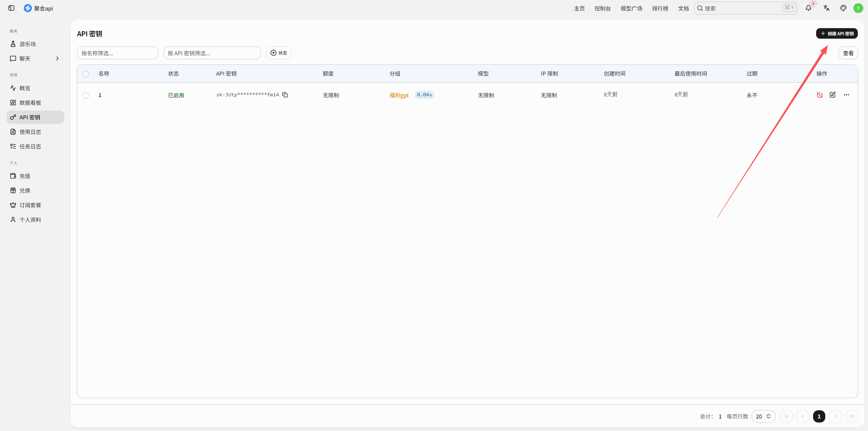This screenshot has height=431, width=868.
Task: Click the masked key sk-3Utp**********fm1A
Action: (248, 95)
